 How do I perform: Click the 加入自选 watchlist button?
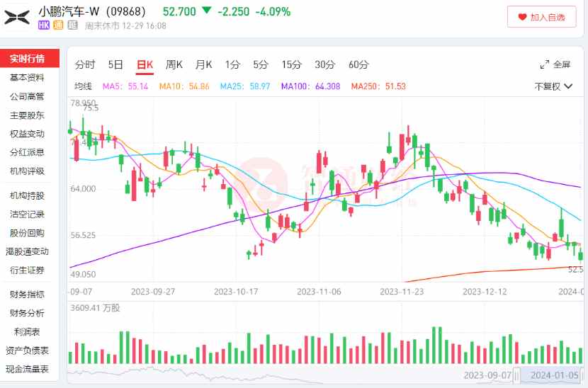pyautogui.click(x=541, y=17)
